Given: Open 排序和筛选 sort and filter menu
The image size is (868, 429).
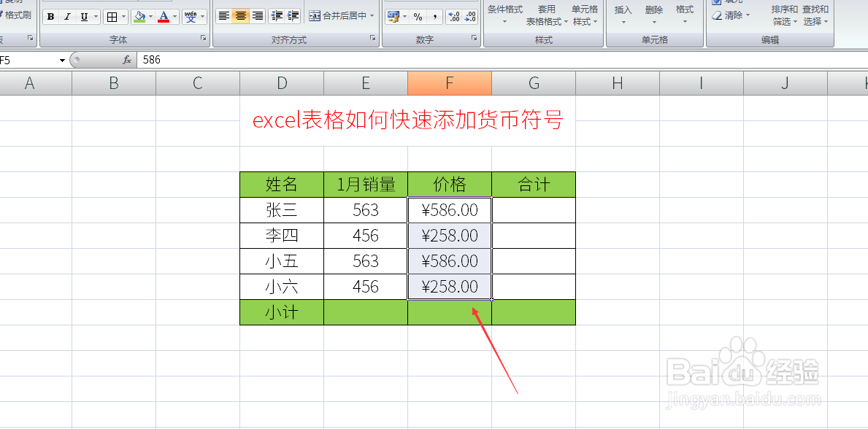Looking at the screenshot, I should coord(785,15).
